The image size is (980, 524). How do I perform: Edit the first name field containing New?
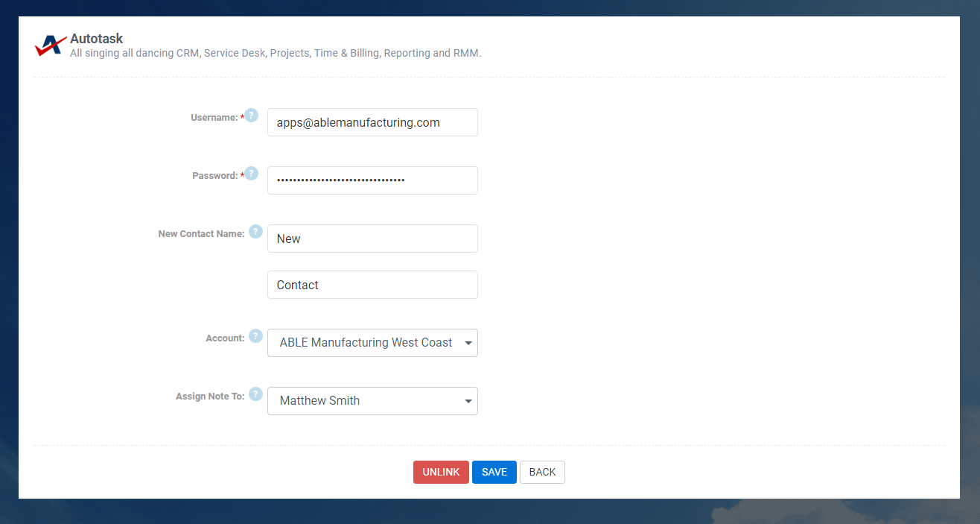tap(372, 239)
